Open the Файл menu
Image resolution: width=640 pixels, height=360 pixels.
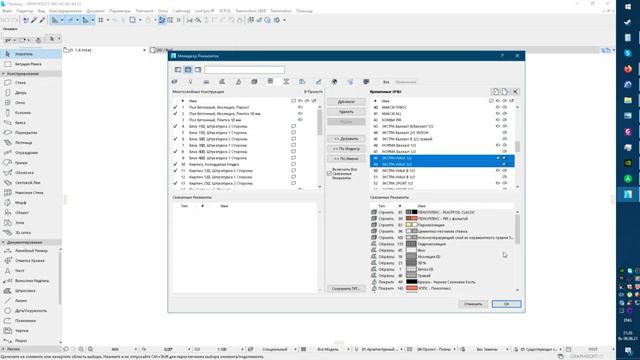coord(7,11)
